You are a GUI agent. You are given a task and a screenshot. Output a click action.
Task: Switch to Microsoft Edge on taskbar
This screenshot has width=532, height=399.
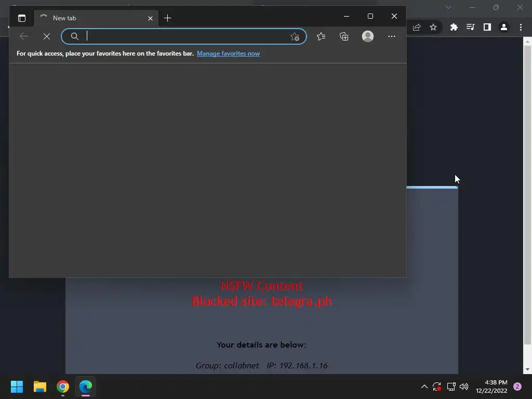pyautogui.click(x=86, y=387)
